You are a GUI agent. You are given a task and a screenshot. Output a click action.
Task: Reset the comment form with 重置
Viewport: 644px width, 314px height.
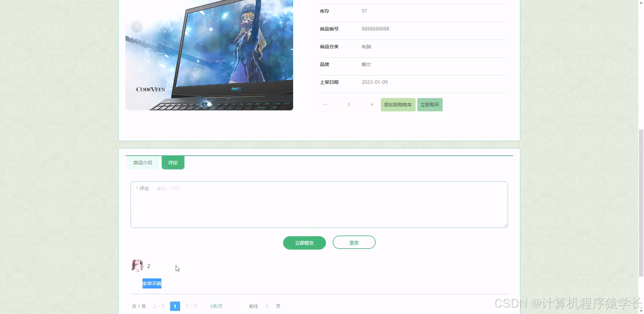click(354, 242)
